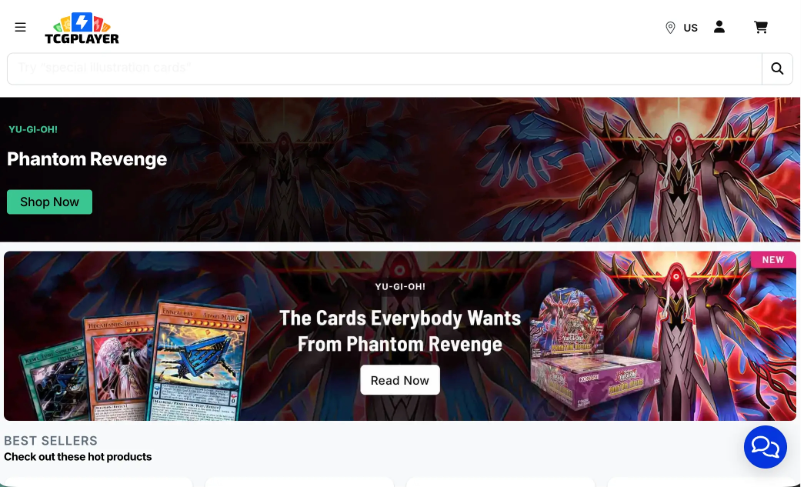Open the shopping cart

click(x=761, y=27)
